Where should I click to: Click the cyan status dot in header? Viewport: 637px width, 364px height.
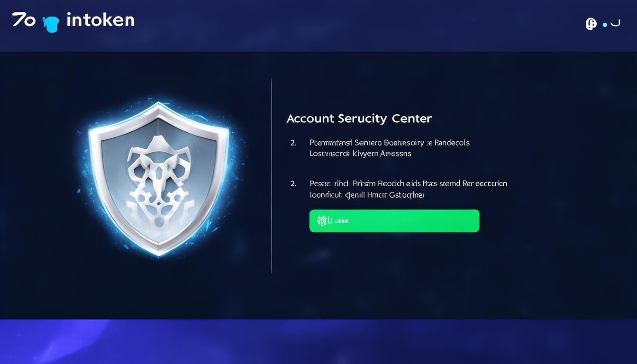coord(605,25)
